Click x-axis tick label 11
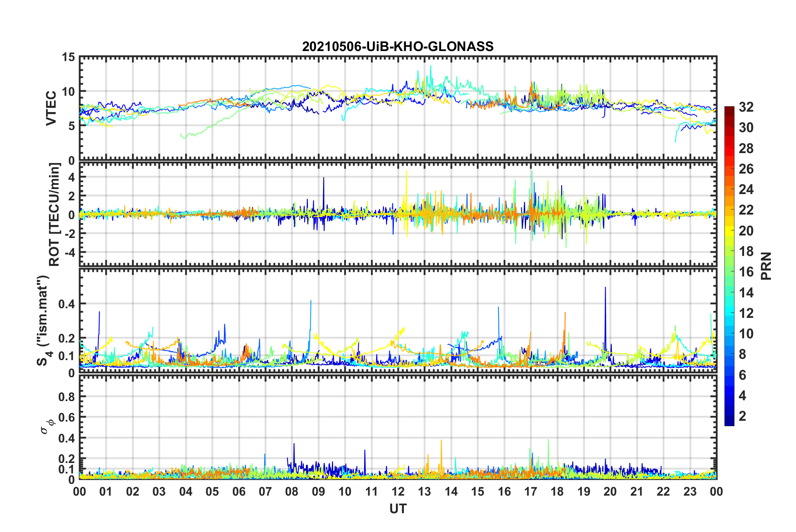 (x=372, y=491)
